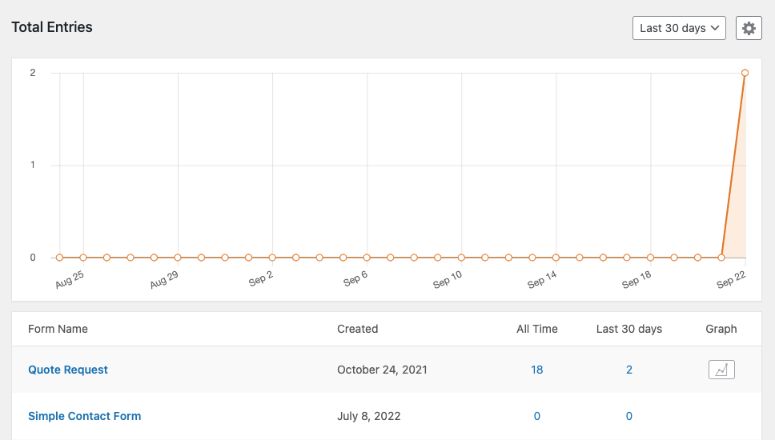Viewport: 775px width, 440px height.
Task: Open the Quote Request form link
Action: pyautogui.click(x=68, y=370)
